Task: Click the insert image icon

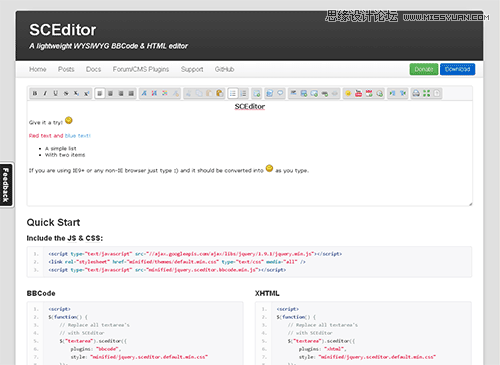Action: click(x=304, y=93)
